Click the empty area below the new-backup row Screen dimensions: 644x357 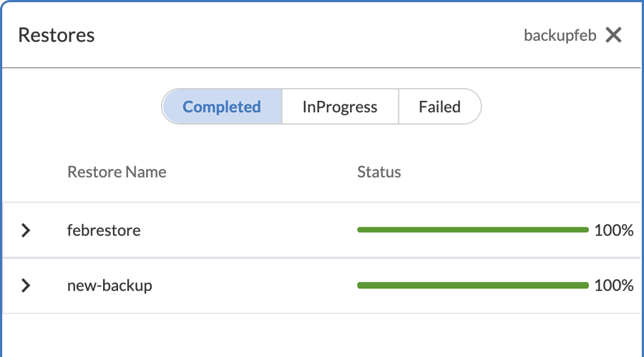point(322,335)
